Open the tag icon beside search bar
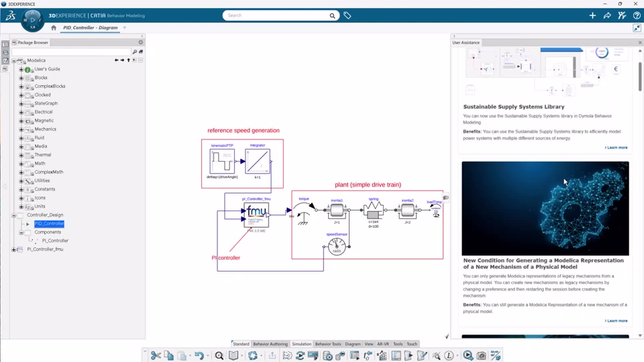The width and height of the screenshot is (644, 362). pos(347,15)
